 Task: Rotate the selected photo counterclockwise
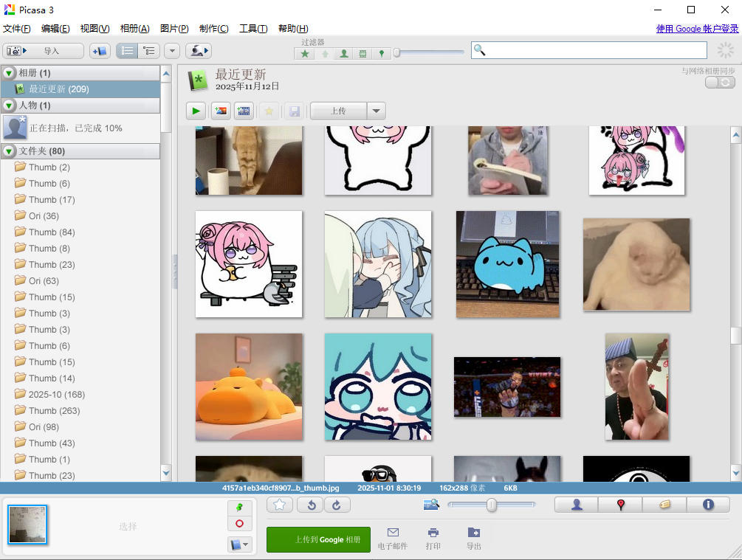pyautogui.click(x=311, y=505)
